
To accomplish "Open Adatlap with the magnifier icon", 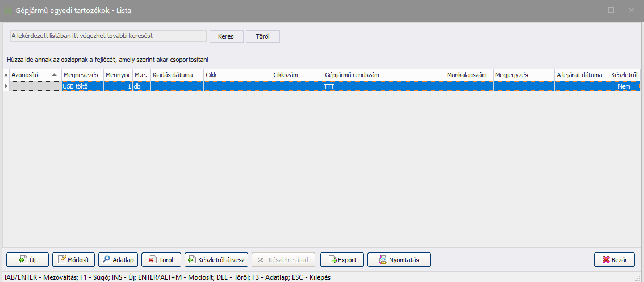I will [x=107, y=260].
